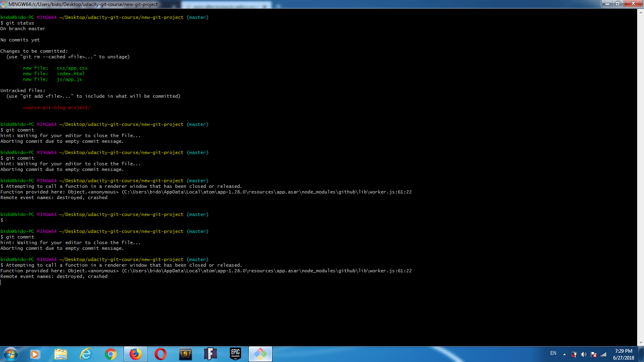This screenshot has height=362, width=644.
Task: Open Windows Explorer from the taskbar
Action: (60, 354)
